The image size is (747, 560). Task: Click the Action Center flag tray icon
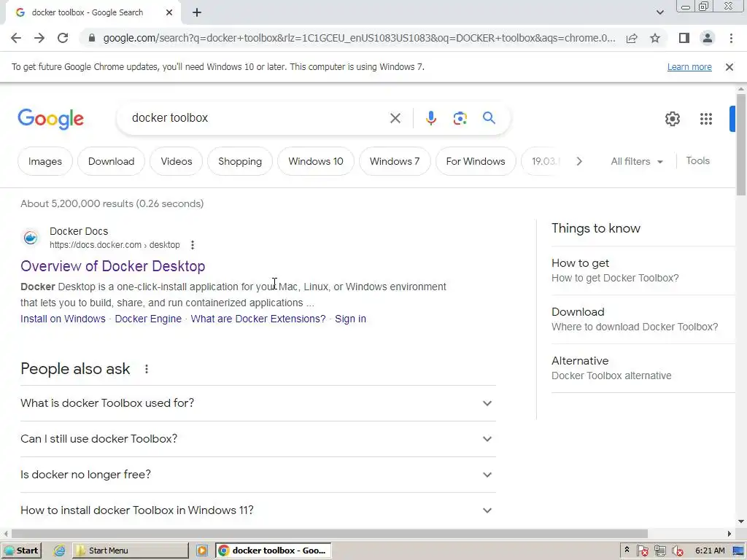point(642,551)
